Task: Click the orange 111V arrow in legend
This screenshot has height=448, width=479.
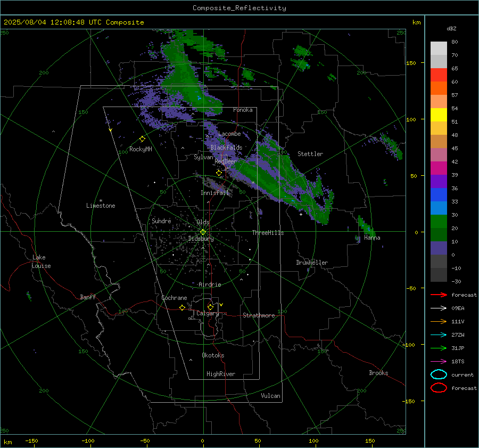Action: (439, 321)
